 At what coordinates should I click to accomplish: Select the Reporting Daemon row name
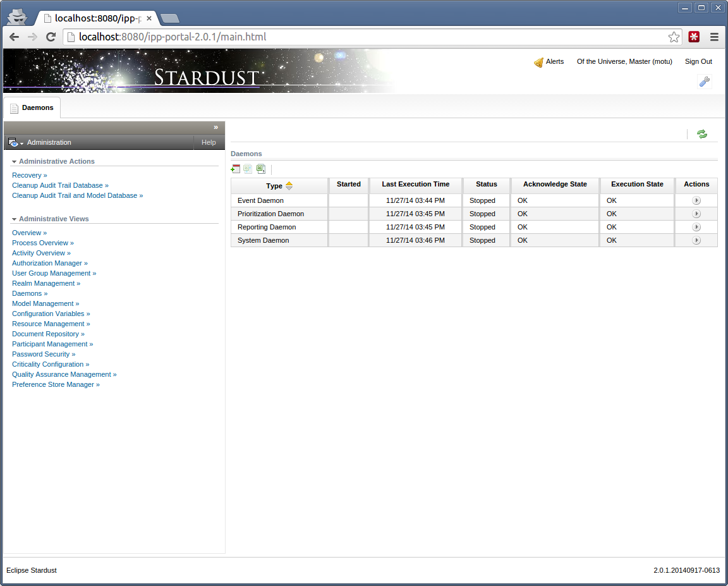[267, 227]
